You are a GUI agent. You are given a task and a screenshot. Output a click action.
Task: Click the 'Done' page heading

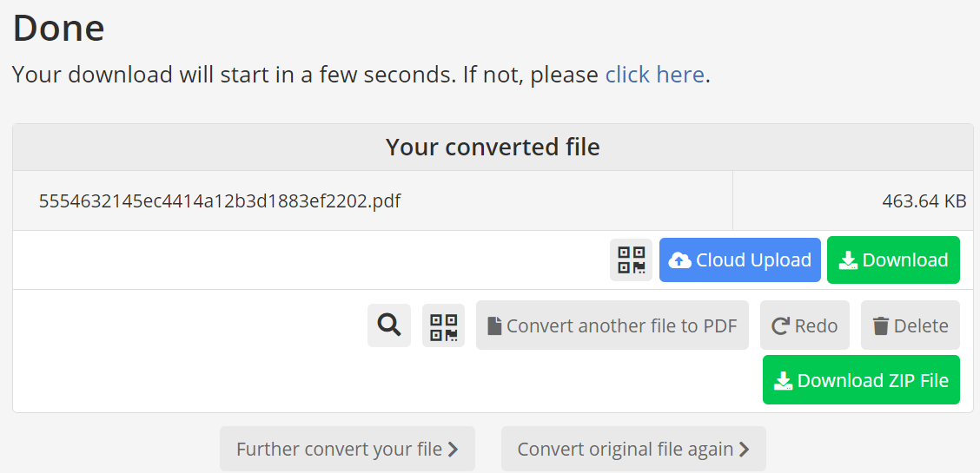[58, 28]
